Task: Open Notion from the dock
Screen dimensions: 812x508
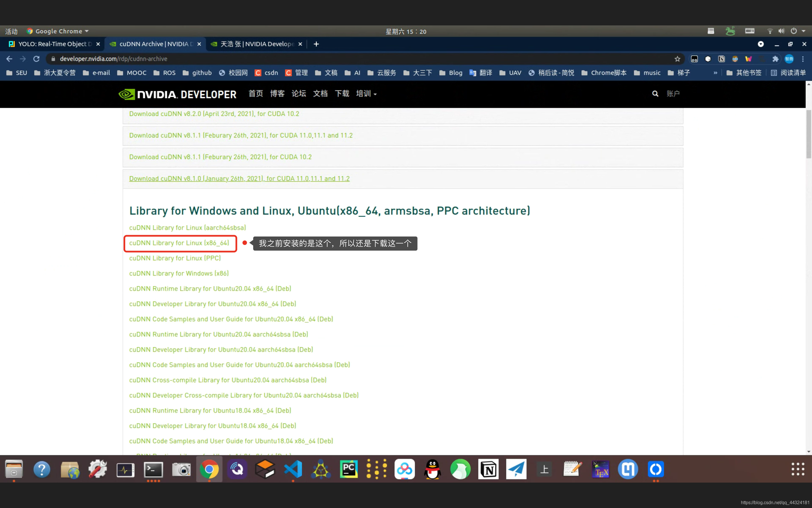Action: click(x=488, y=469)
